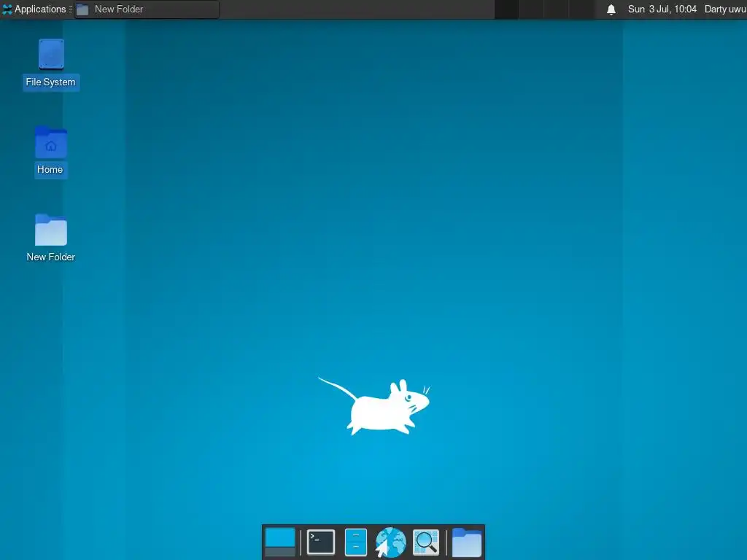The image size is (747, 560).
Task: Open the Darty uwu user menu
Action: pyautogui.click(x=725, y=9)
